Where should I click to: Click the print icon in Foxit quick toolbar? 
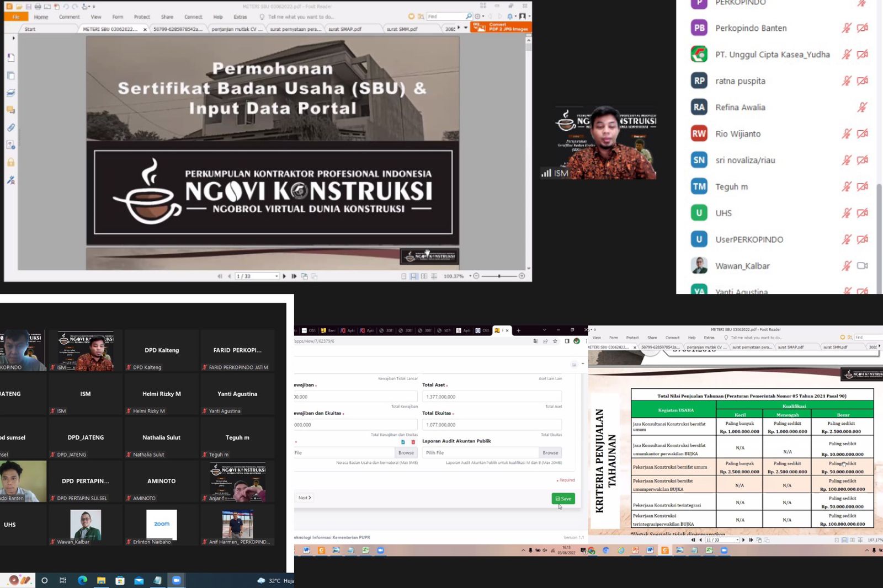pyautogui.click(x=38, y=7)
